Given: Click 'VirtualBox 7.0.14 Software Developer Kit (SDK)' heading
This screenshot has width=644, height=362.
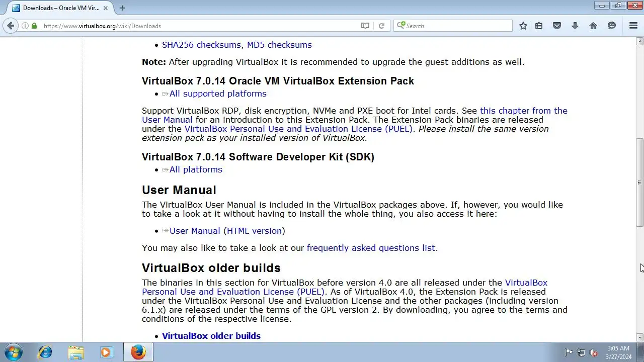Looking at the screenshot, I should (258, 157).
